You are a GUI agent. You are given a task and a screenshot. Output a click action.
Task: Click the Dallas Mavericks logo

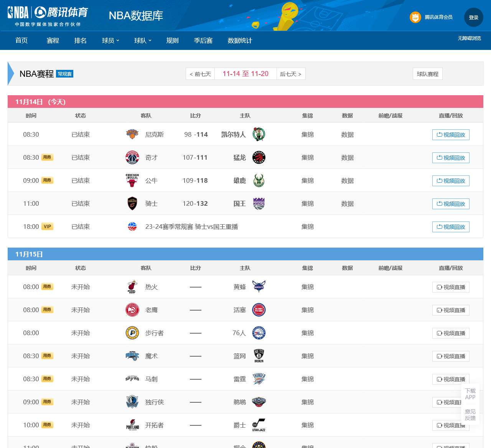pos(132,402)
